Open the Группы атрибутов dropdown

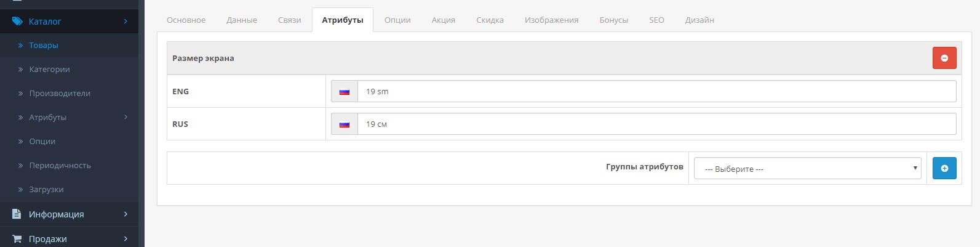pos(807,169)
